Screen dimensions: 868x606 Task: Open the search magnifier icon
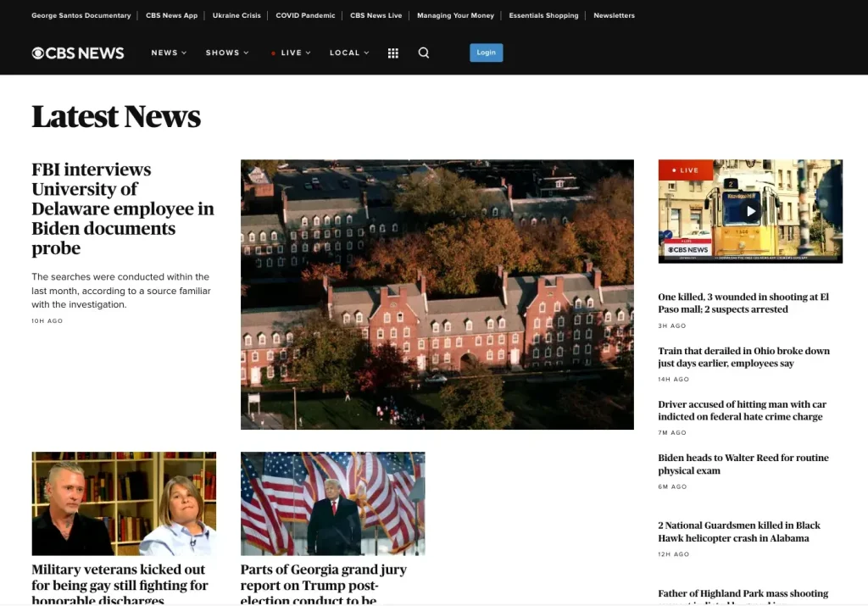[x=424, y=53]
